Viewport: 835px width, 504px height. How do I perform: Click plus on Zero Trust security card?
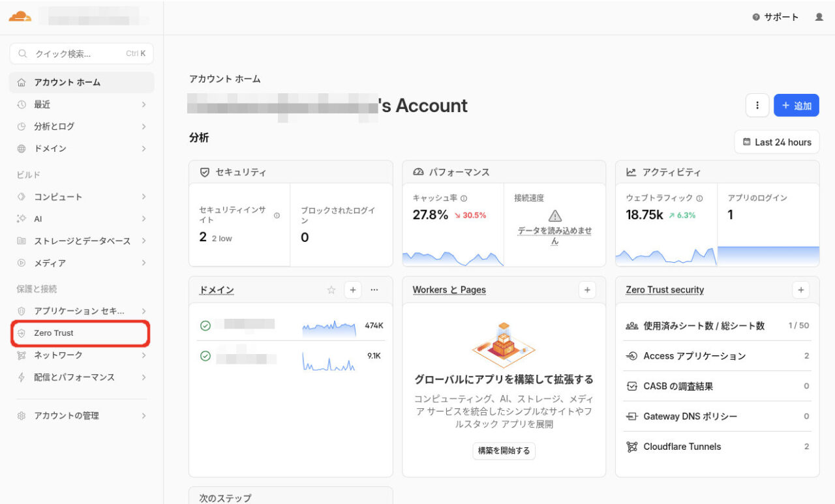point(800,290)
